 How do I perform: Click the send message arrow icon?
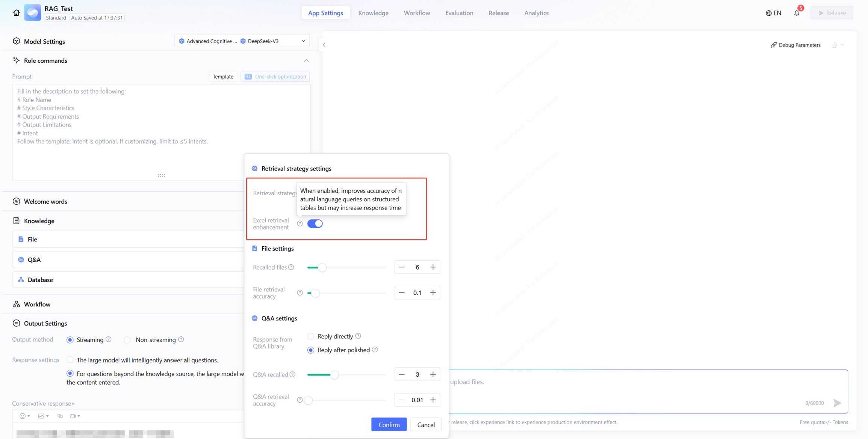(x=837, y=403)
